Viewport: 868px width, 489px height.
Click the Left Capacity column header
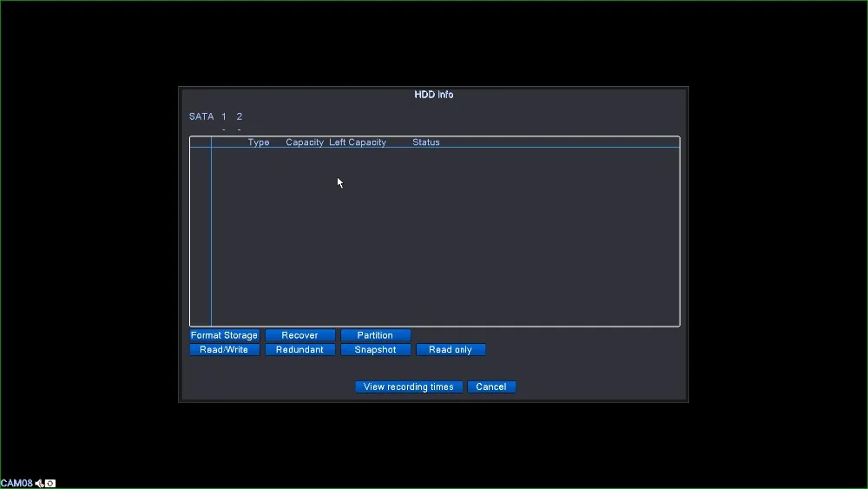pos(358,142)
